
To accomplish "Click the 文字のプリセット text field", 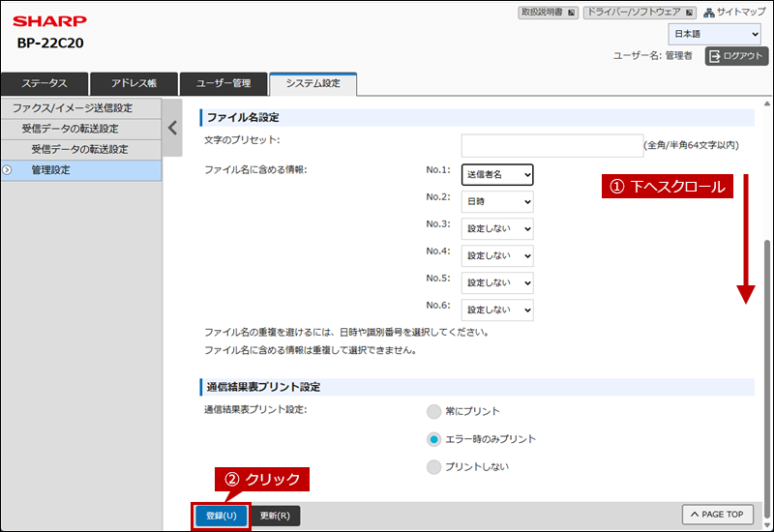I will click(551, 145).
